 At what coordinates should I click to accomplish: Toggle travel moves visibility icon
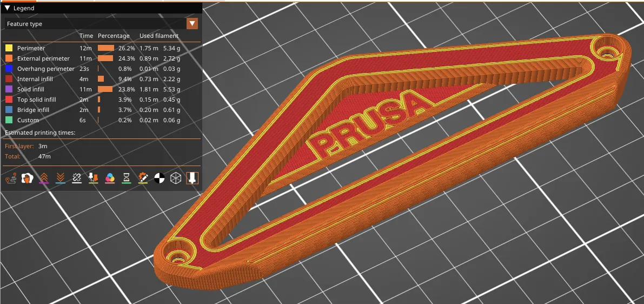[x=11, y=178]
